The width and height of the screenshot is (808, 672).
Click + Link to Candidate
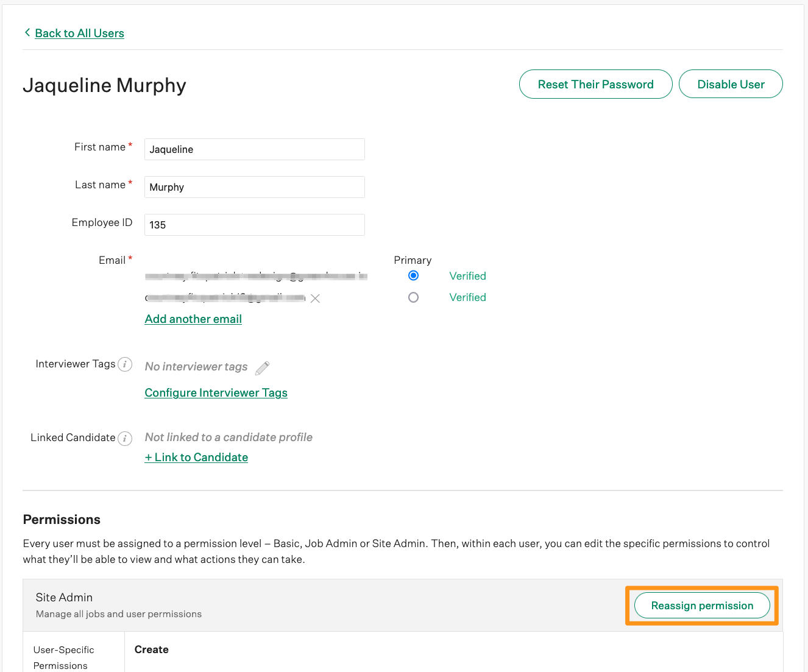tap(196, 457)
